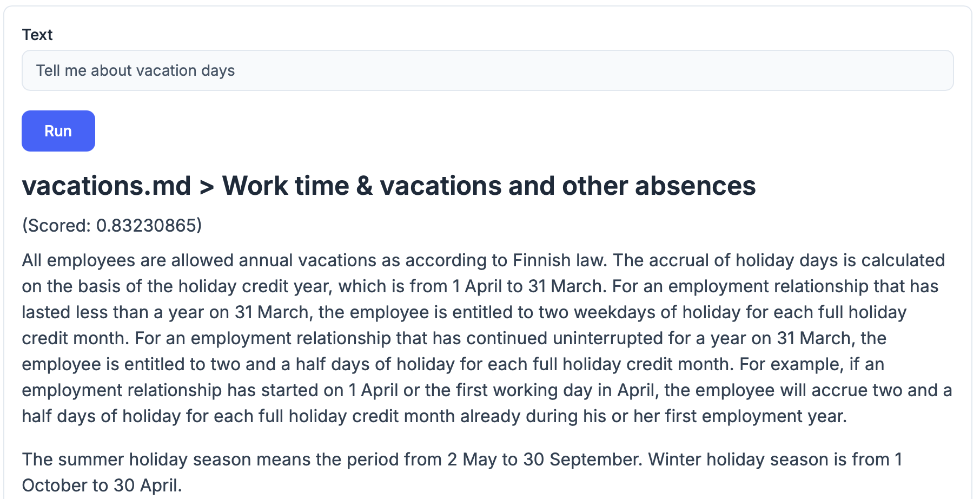Click the Run button

[58, 131]
